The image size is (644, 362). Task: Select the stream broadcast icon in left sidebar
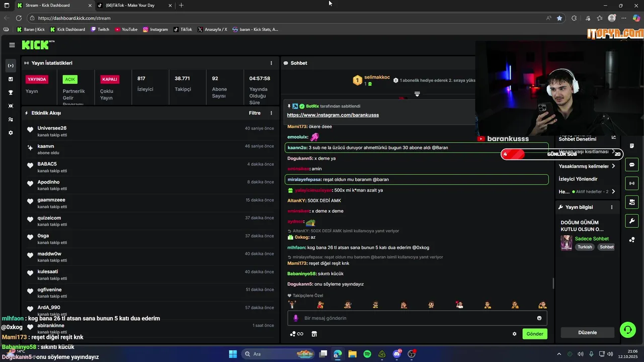(11, 65)
